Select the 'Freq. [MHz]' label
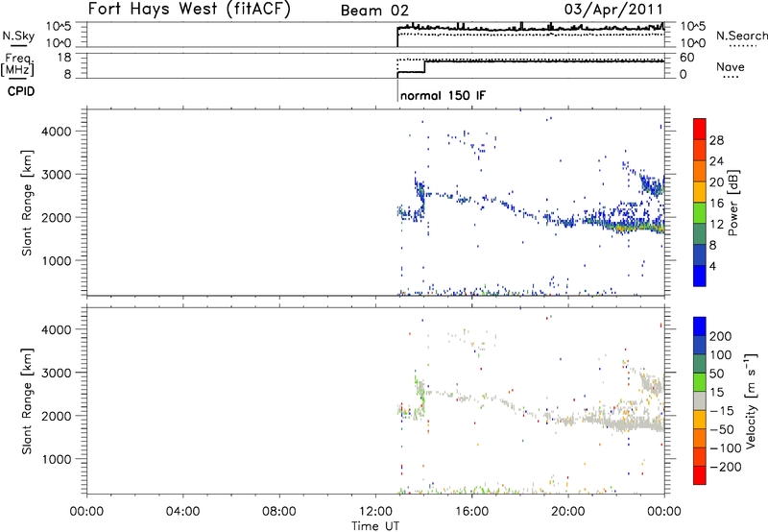The height and width of the screenshot is (532, 768). point(18,65)
